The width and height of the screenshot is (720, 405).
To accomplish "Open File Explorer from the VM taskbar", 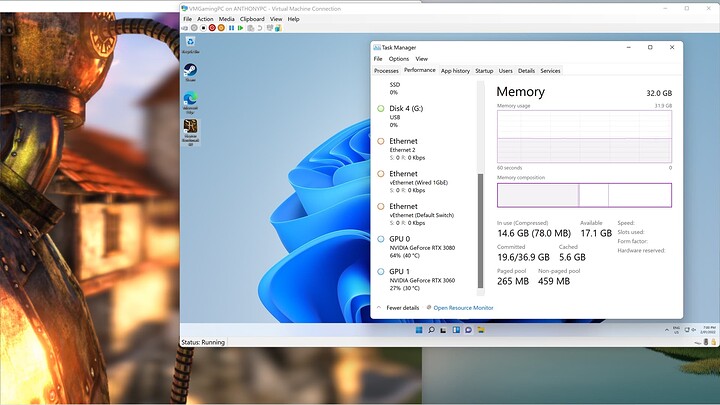I will (x=481, y=330).
